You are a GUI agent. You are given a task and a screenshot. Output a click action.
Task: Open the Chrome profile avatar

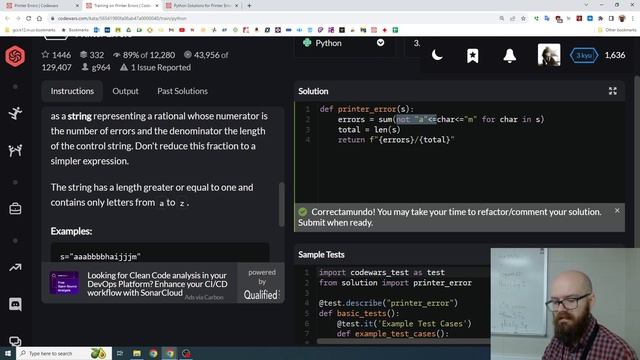[x=622, y=18]
